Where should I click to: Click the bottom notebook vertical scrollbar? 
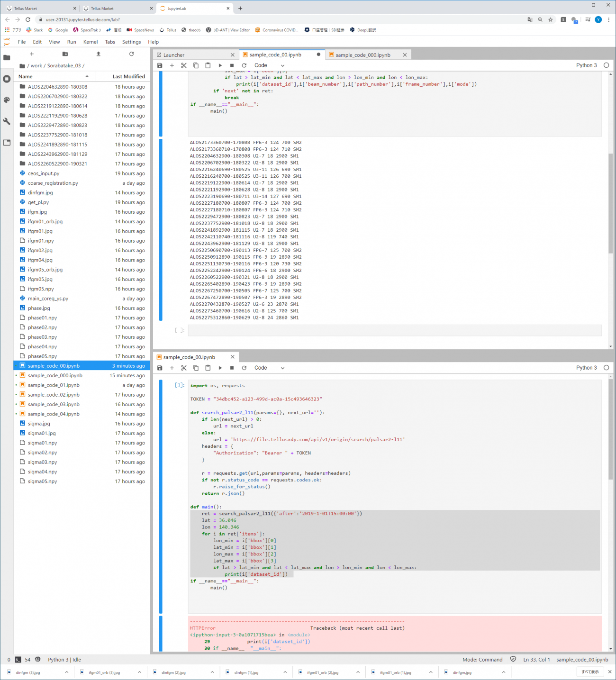[x=610, y=429]
